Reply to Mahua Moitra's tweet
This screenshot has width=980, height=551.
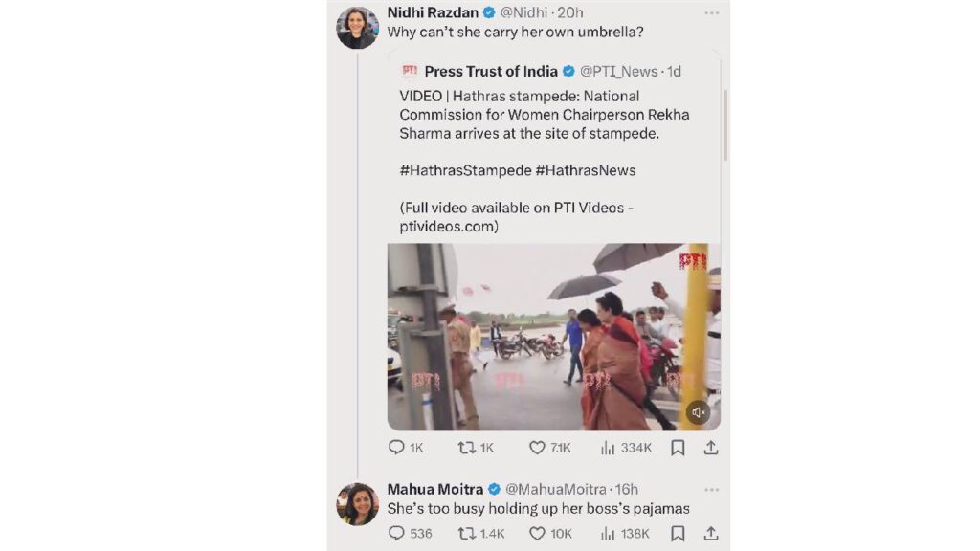pos(396,534)
